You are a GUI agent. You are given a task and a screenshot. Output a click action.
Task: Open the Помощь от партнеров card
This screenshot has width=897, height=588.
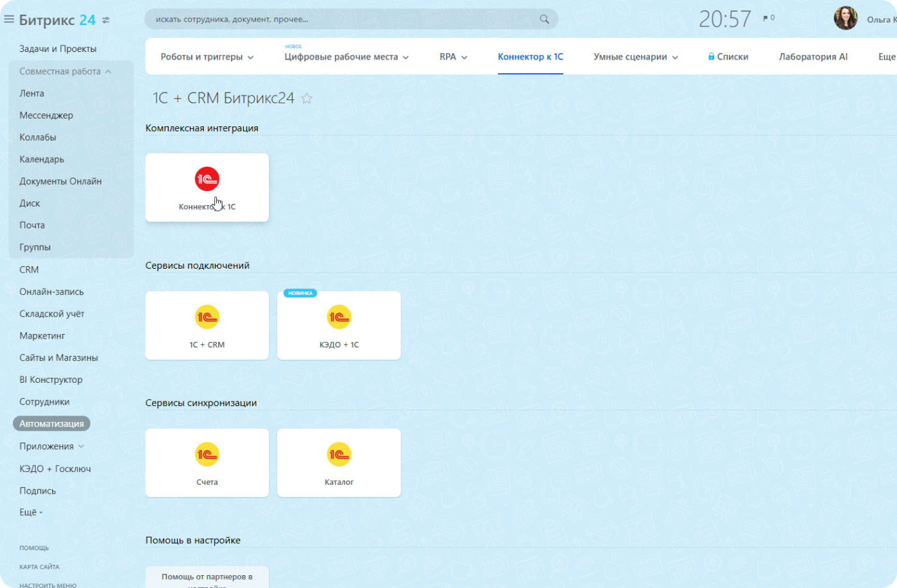207,577
